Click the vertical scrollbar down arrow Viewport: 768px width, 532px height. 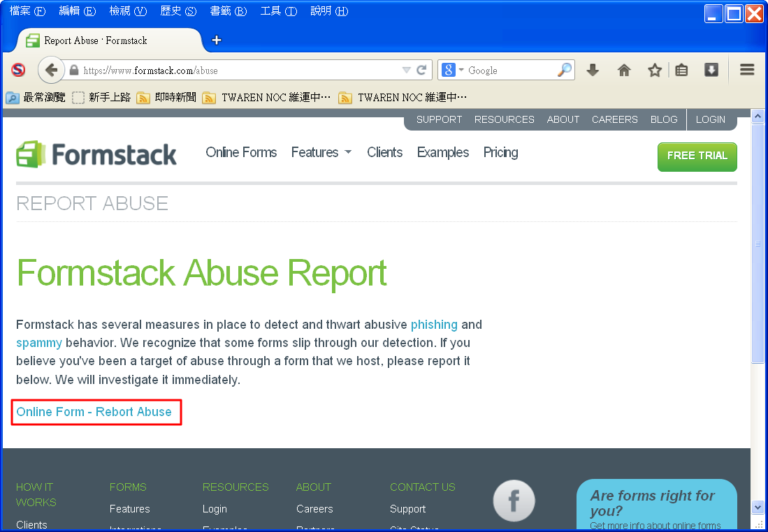[x=758, y=508]
